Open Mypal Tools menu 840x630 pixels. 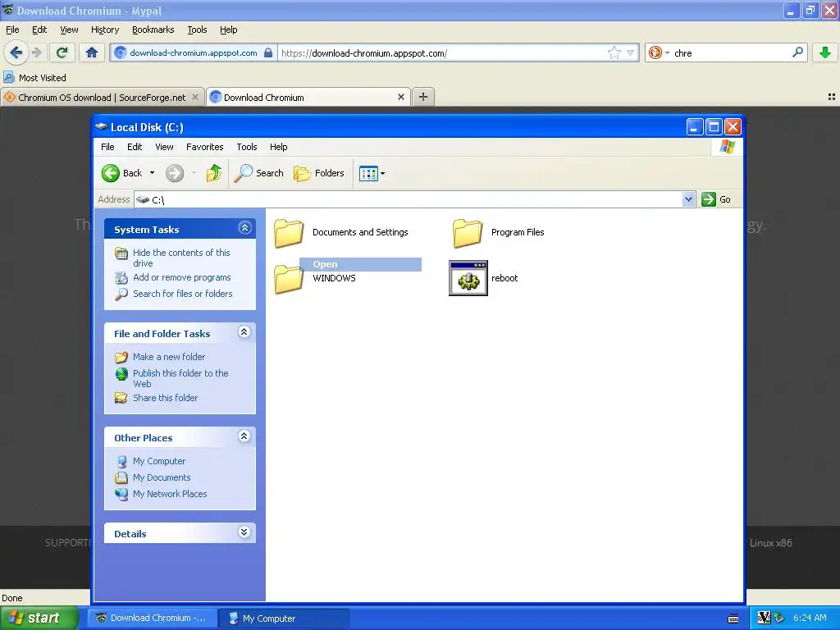[197, 30]
